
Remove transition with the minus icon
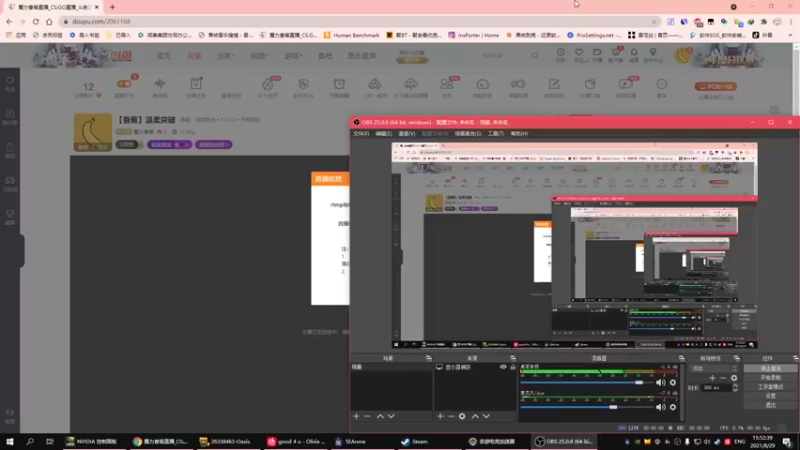point(723,378)
